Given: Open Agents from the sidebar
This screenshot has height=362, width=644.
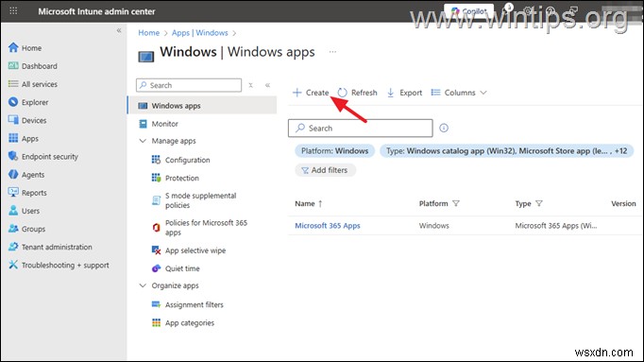Looking at the screenshot, I should point(33,175).
